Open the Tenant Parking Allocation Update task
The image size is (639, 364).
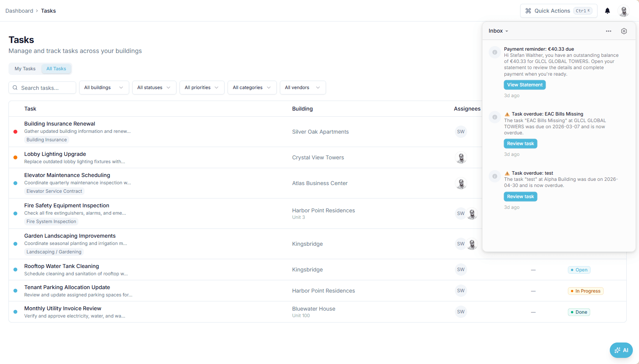click(x=67, y=287)
